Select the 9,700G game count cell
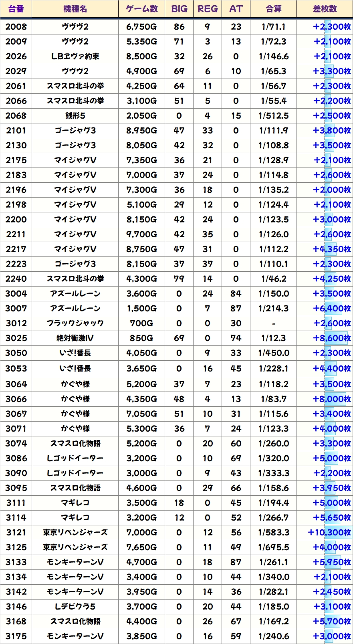Viewport: 353px width, 644px height. 141,234
